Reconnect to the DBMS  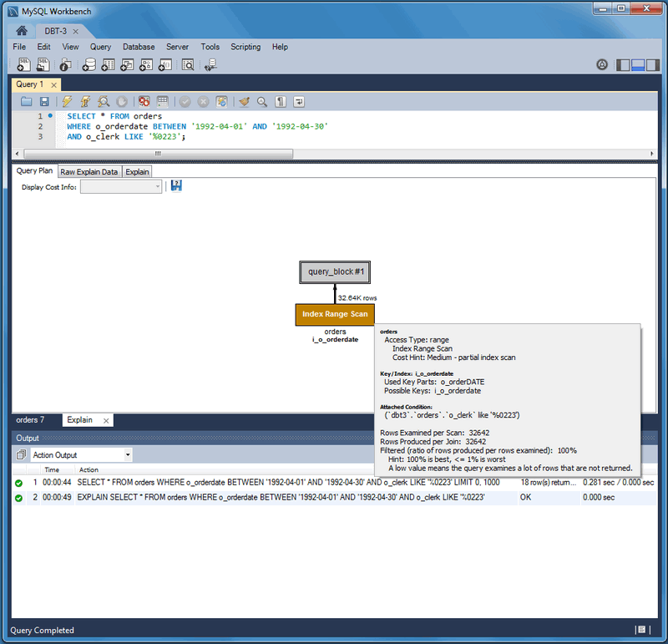coord(210,65)
